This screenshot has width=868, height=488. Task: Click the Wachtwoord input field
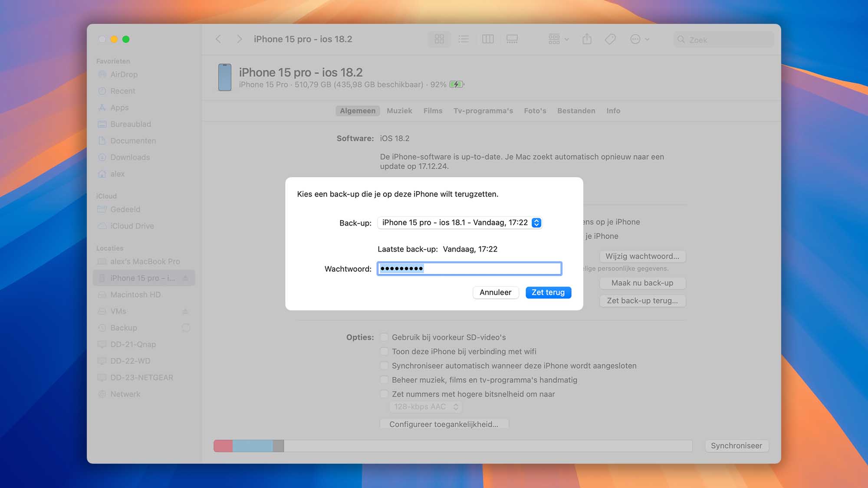[x=469, y=268]
